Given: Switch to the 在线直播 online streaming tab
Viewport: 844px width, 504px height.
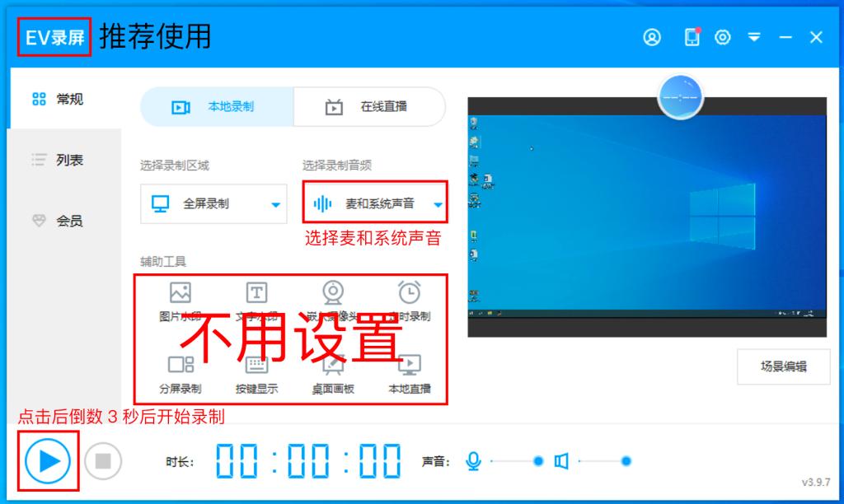Looking at the screenshot, I should tap(369, 106).
